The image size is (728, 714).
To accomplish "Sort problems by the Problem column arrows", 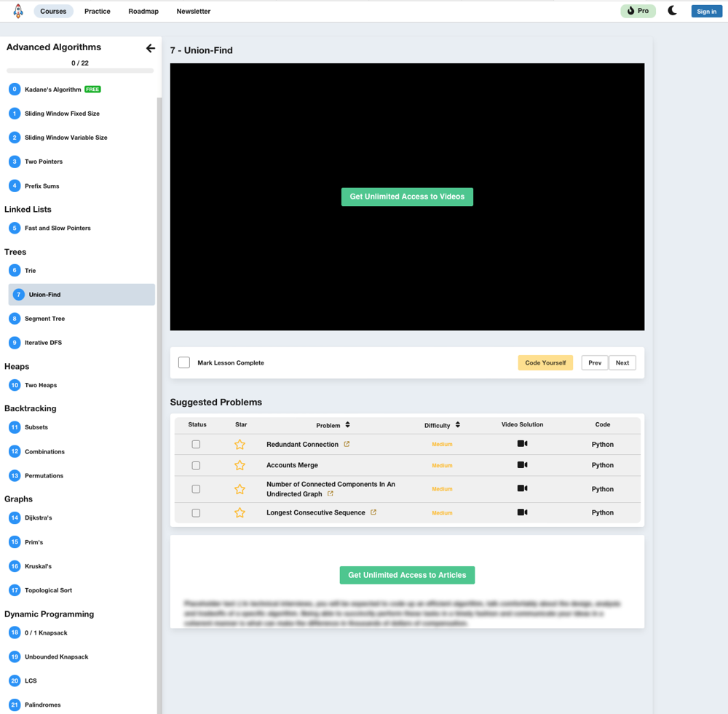I will point(348,425).
